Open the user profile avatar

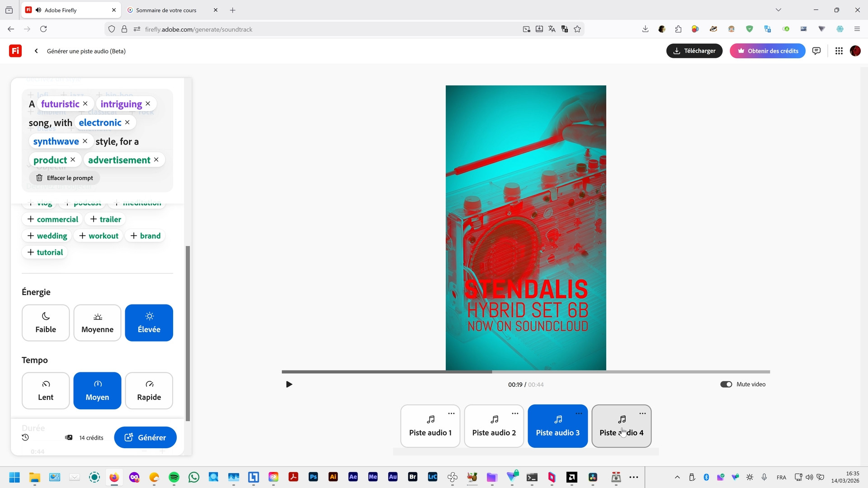[855, 51]
